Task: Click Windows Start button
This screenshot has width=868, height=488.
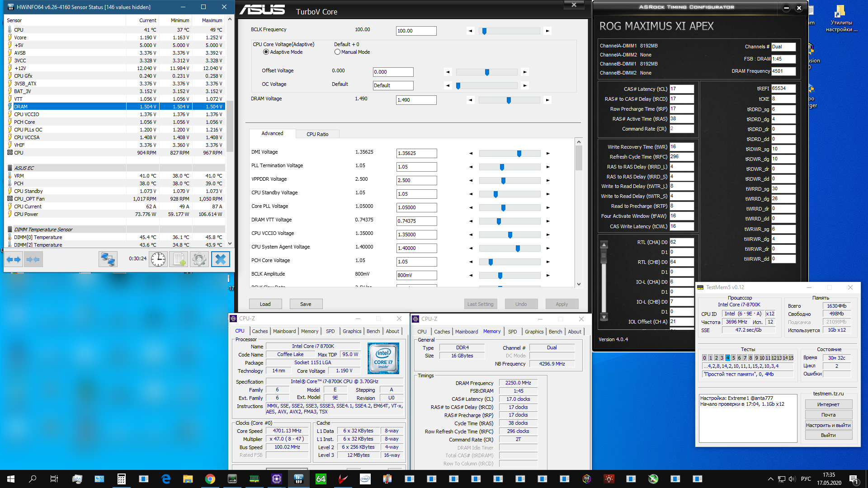Action: [11, 479]
